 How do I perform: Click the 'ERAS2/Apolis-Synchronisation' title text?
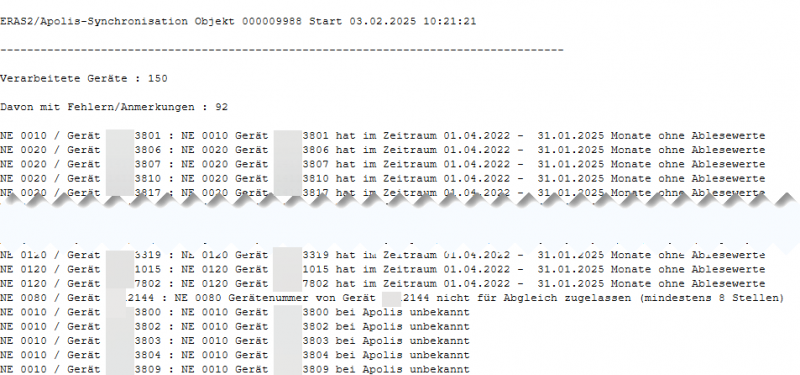94,22
